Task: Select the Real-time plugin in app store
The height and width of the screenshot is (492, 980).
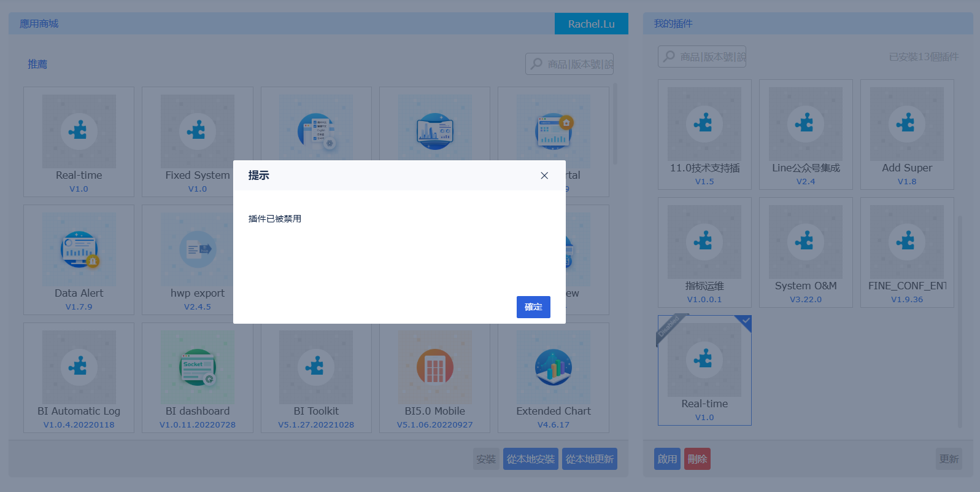Action: click(x=79, y=142)
